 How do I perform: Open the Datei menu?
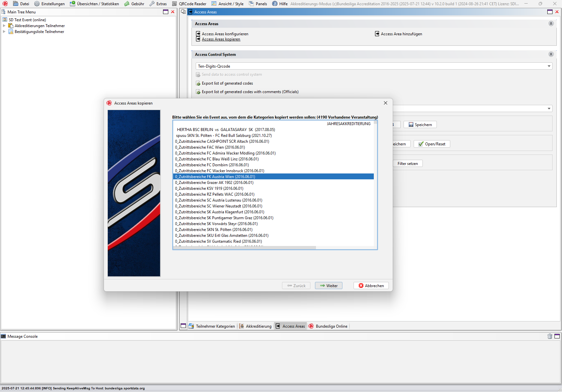click(21, 4)
